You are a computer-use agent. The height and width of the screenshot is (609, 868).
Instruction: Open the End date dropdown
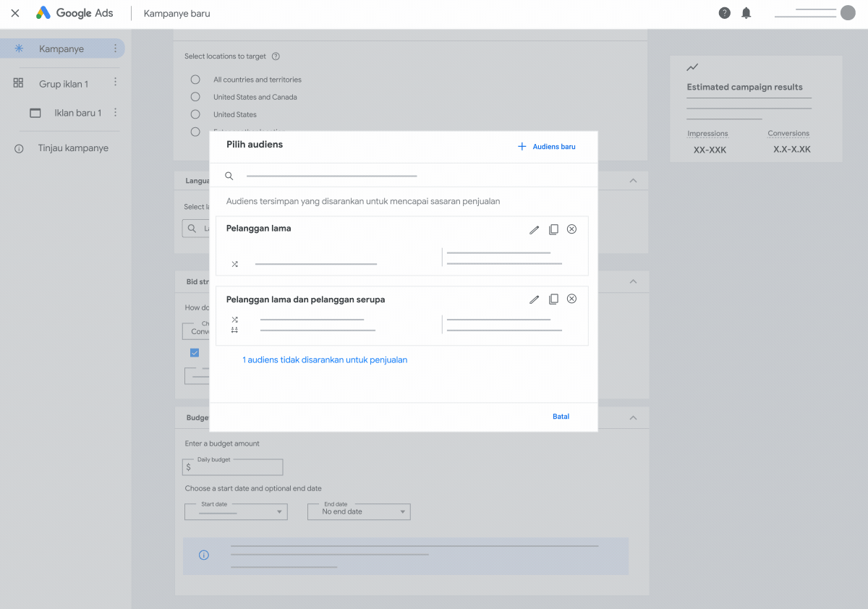coord(359,512)
